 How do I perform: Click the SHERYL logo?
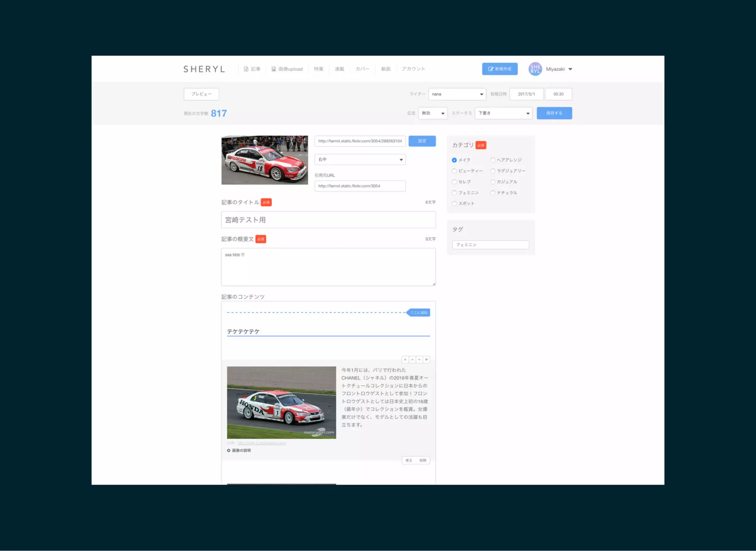click(x=204, y=69)
